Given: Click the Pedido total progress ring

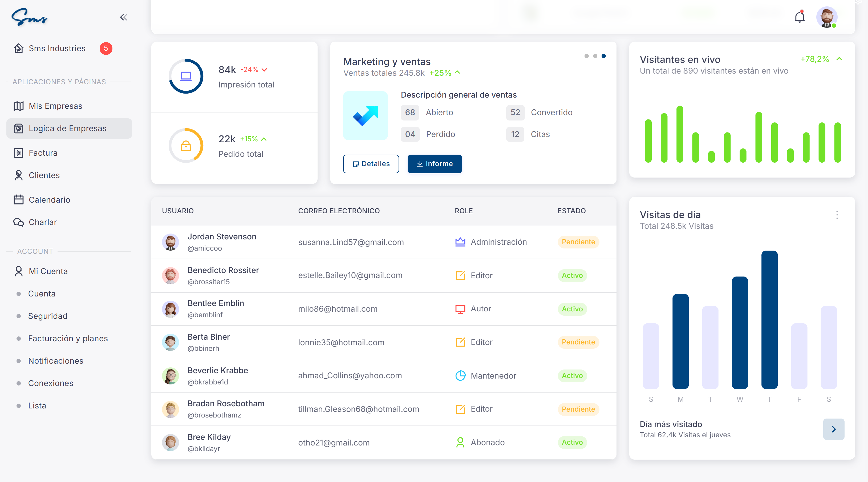Looking at the screenshot, I should (186, 145).
